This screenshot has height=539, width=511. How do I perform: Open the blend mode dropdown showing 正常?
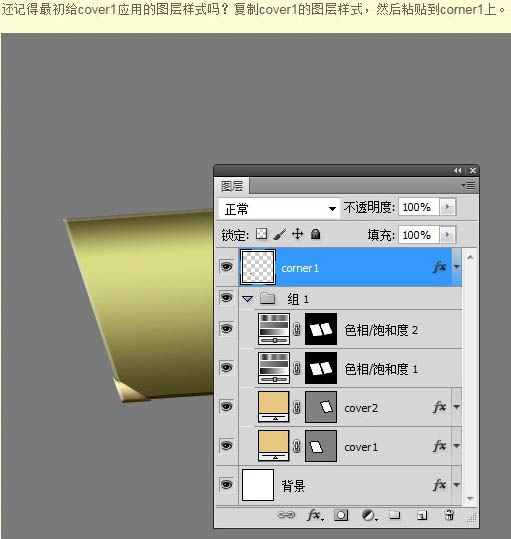(279, 208)
